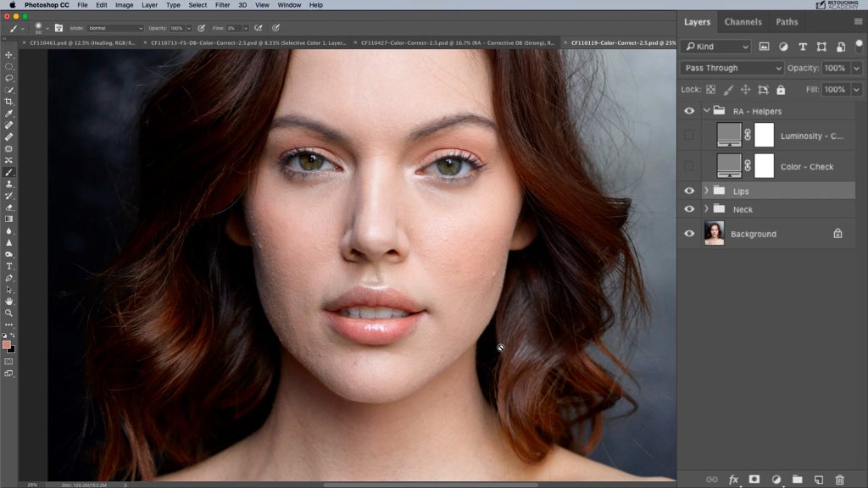This screenshot has height=488, width=868.
Task: Add a layer mask to the selected layer
Action: click(x=754, y=479)
